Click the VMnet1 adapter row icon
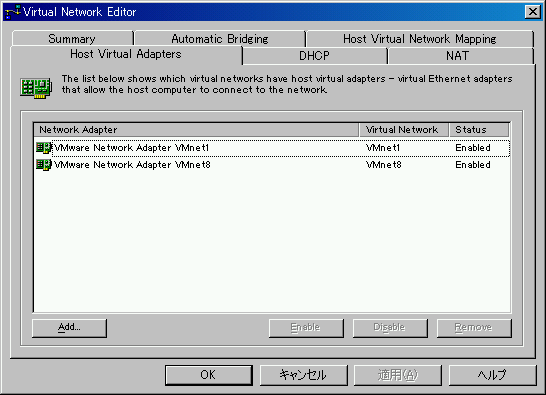This screenshot has height=395, width=546. pyautogui.click(x=44, y=148)
